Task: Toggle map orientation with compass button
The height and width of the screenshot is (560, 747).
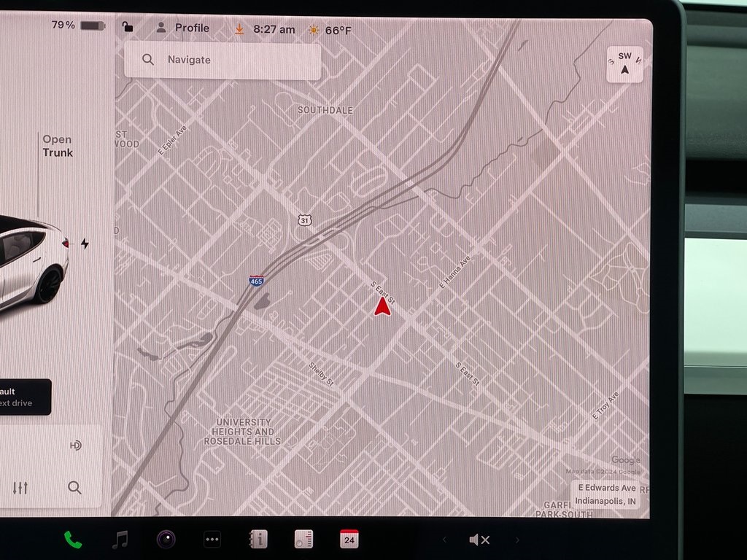Action: (x=624, y=64)
